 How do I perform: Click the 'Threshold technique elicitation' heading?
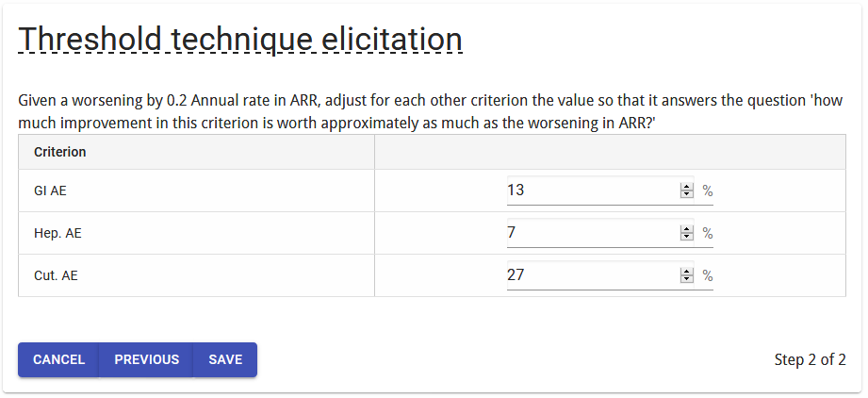(x=240, y=40)
